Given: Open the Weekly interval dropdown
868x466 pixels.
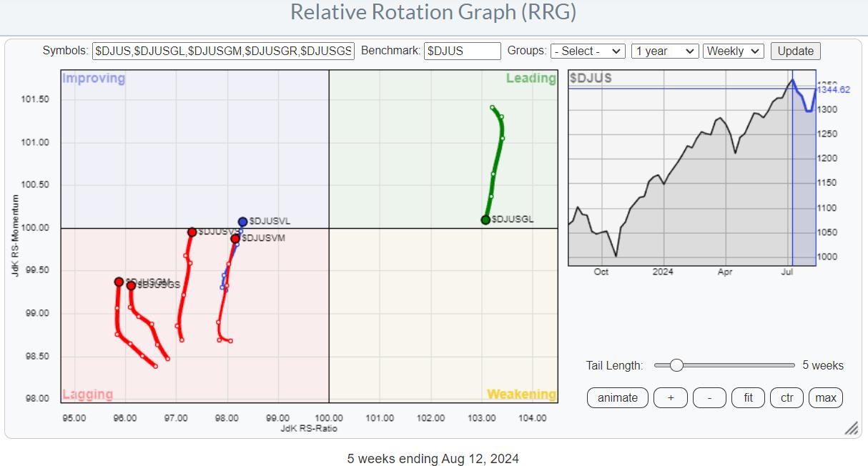Looking at the screenshot, I should coord(733,51).
